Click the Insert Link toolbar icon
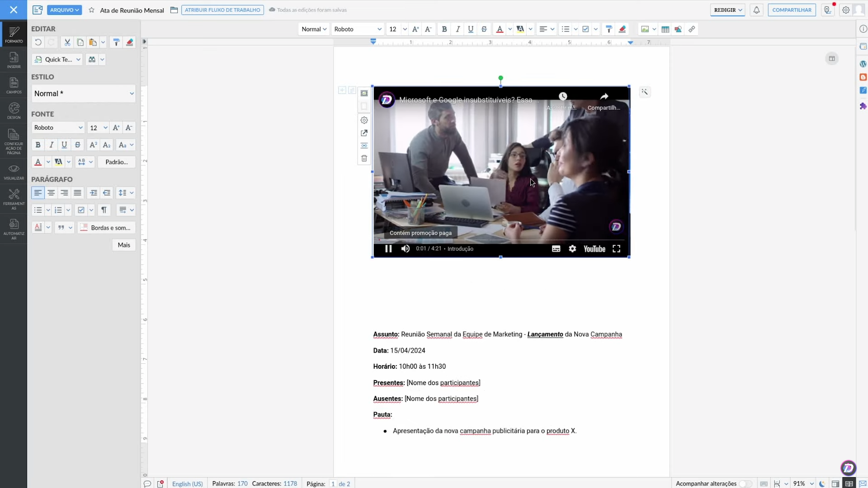 [692, 29]
